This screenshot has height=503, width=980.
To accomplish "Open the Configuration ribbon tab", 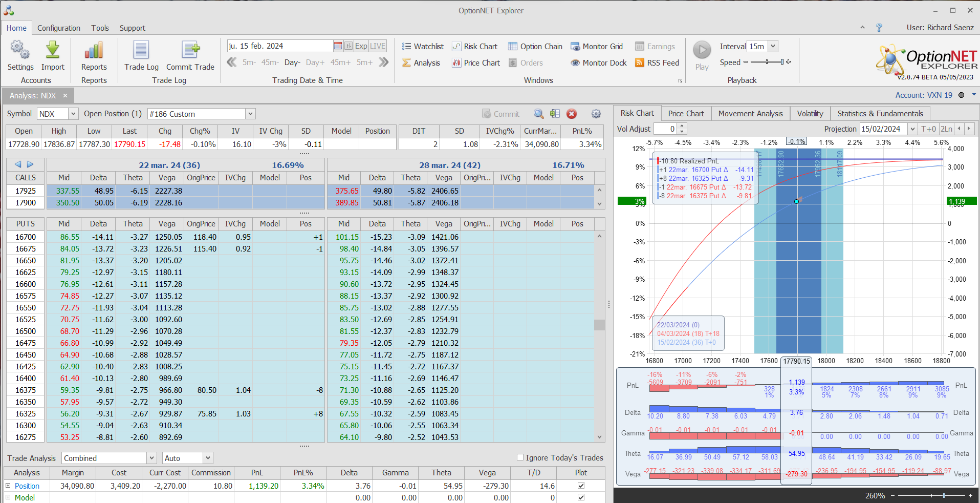I will pyautogui.click(x=58, y=28).
